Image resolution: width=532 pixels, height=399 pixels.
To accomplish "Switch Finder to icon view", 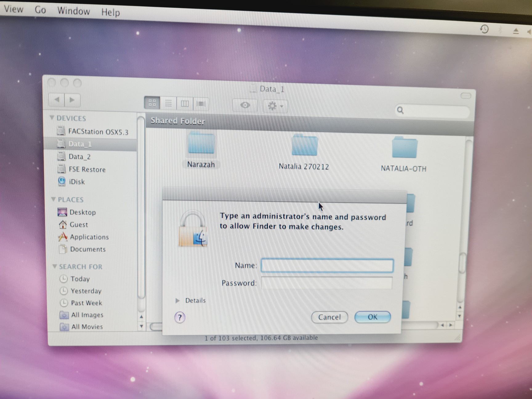I will (152, 103).
